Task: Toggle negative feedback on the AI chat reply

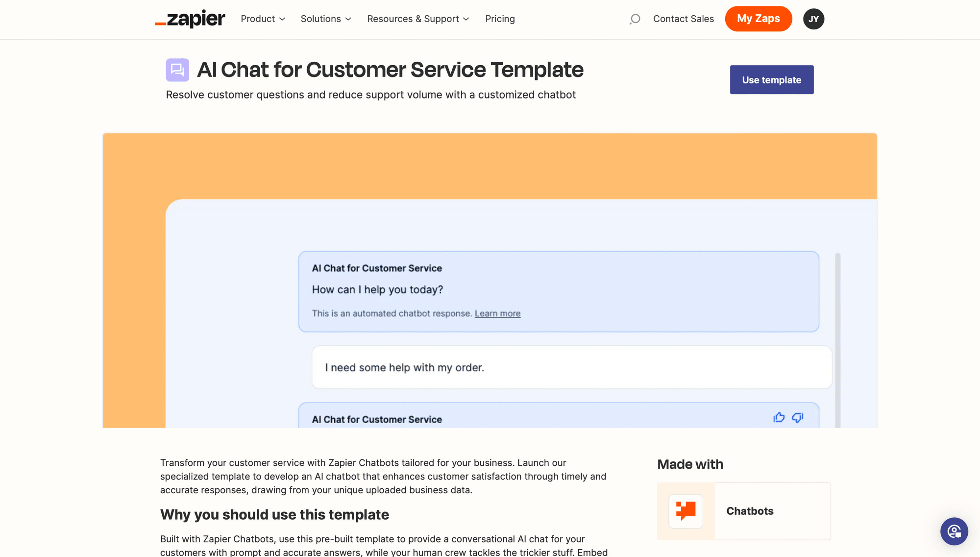Action: (798, 417)
